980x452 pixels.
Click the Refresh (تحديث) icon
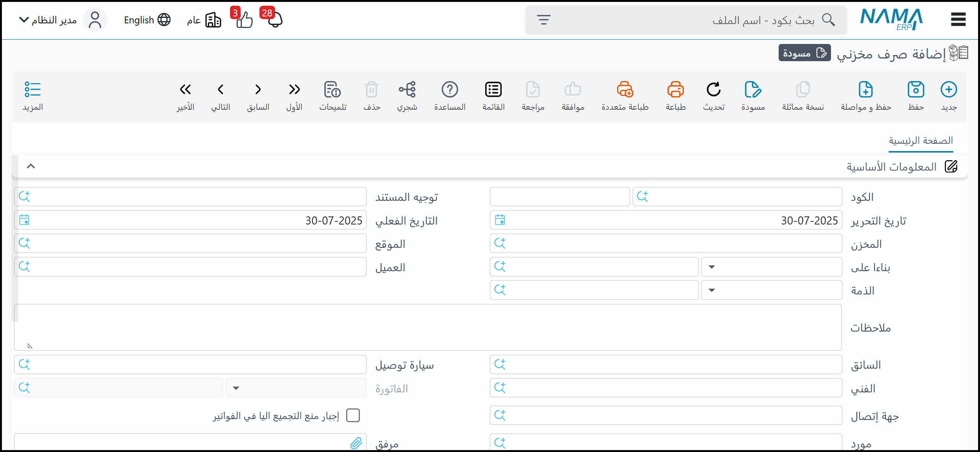(713, 89)
